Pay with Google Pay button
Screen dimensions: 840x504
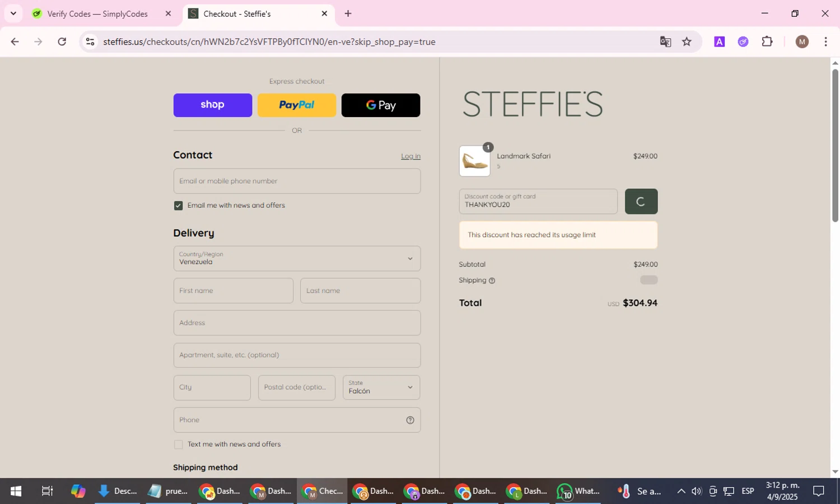381,105
